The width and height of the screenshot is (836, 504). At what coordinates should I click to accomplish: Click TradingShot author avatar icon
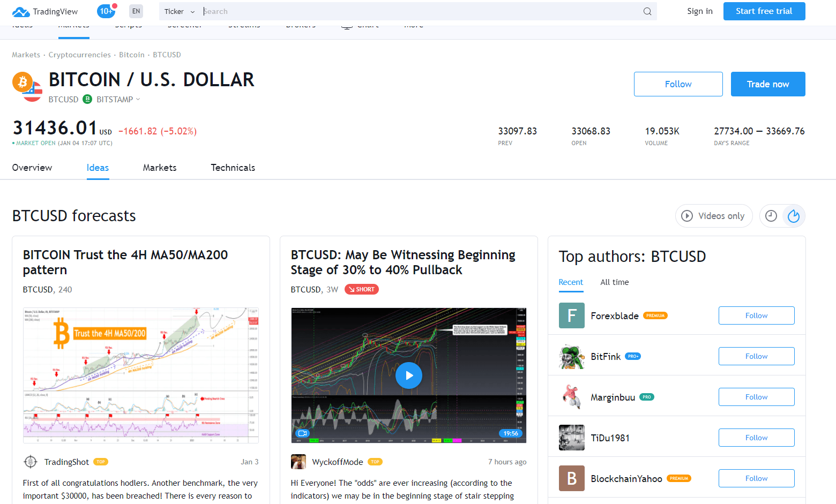coord(31,462)
